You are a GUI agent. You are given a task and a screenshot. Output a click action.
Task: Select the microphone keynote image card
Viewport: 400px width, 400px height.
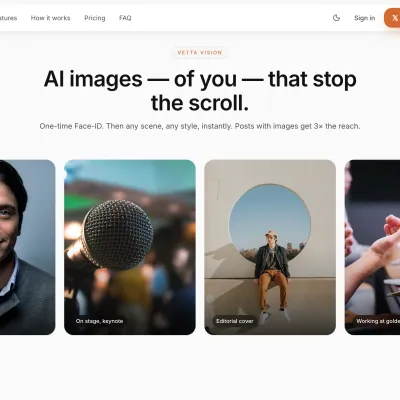click(130, 247)
